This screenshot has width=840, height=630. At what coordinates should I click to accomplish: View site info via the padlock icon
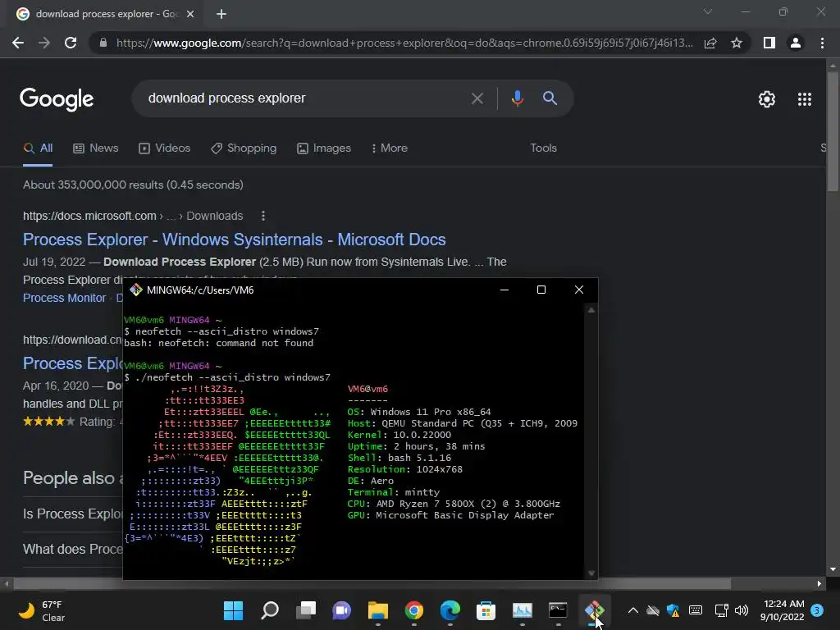click(103, 43)
